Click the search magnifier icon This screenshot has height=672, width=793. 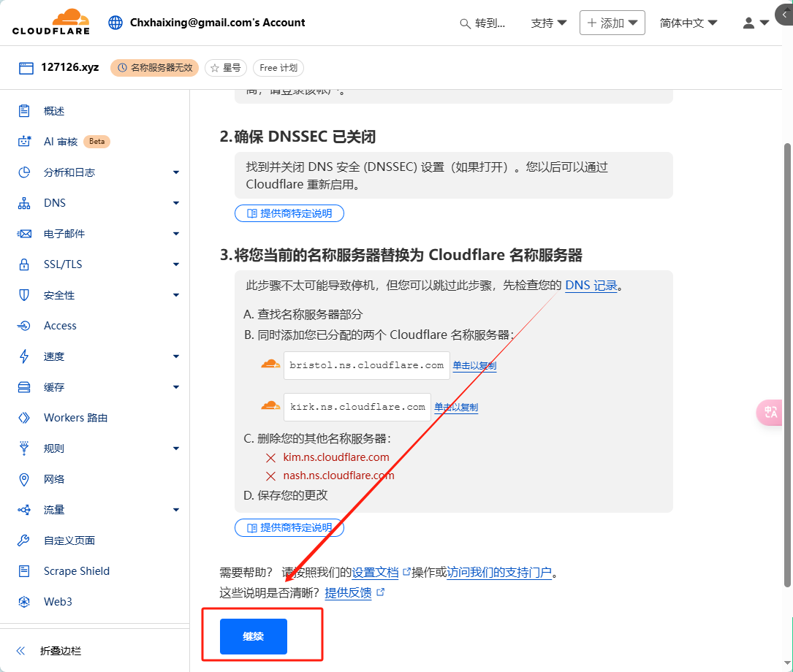point(465,23)
